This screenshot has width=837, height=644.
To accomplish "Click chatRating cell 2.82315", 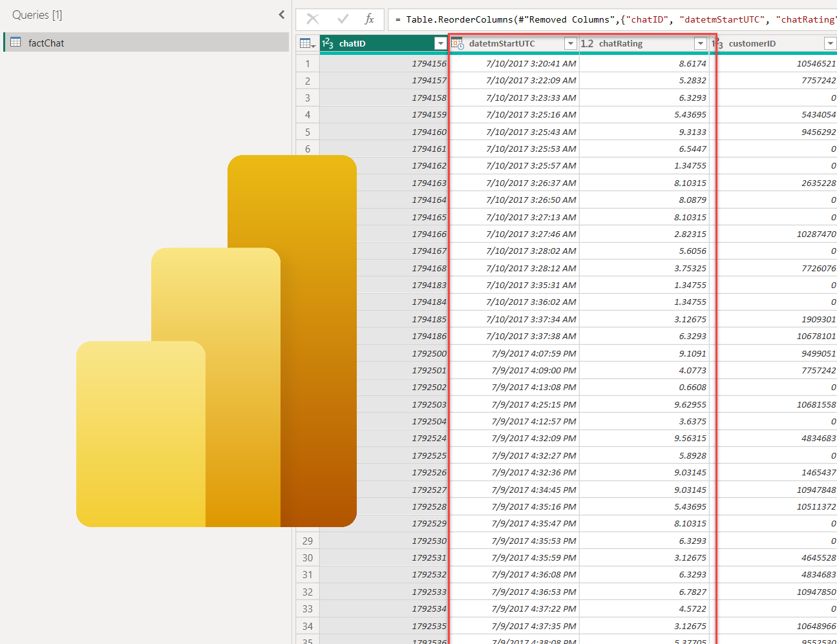I will pyautogui.click(x=644, y=234).
